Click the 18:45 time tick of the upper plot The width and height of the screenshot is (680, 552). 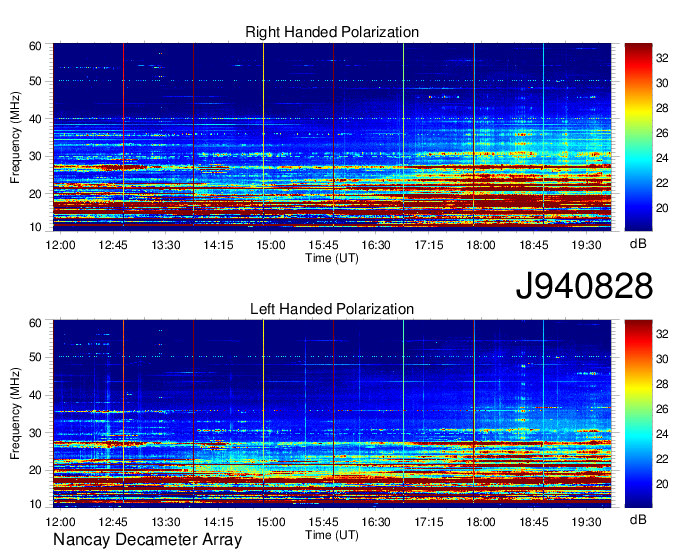533,245
